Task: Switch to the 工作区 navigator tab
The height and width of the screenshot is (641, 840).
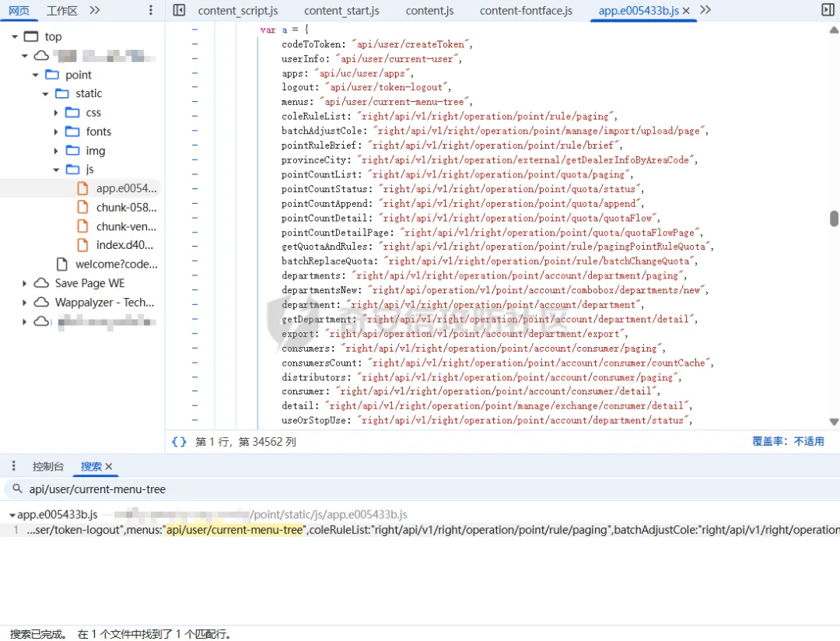Action: [x=62, y=10]
